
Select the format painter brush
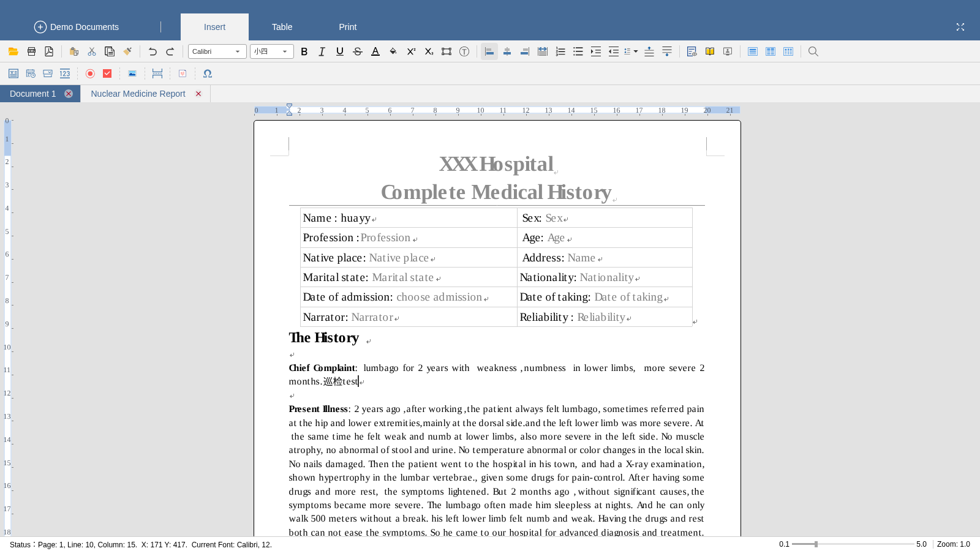pyautogui.click(x=127, y=51)
